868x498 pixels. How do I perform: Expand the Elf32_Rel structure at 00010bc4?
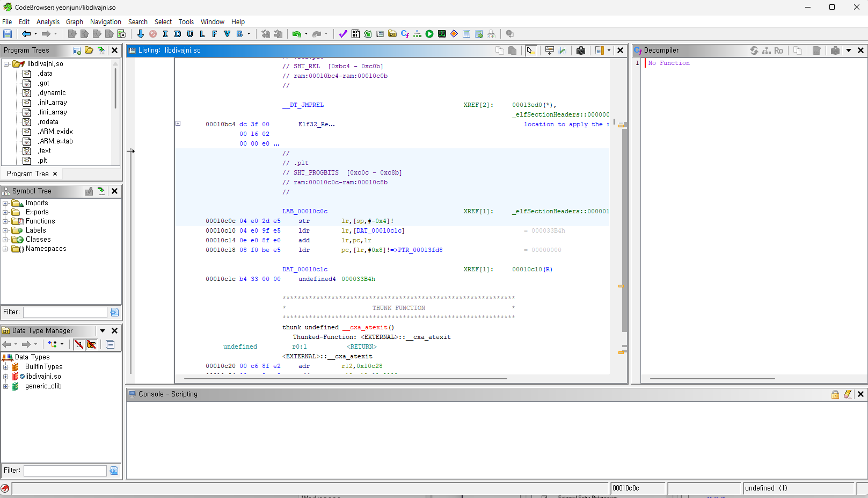[x=178, y=124]
